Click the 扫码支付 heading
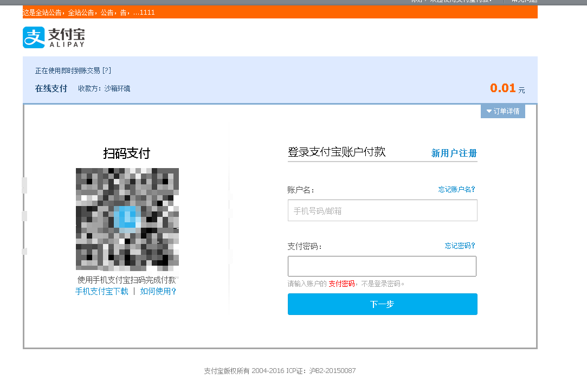 click(x=126, y=153)
